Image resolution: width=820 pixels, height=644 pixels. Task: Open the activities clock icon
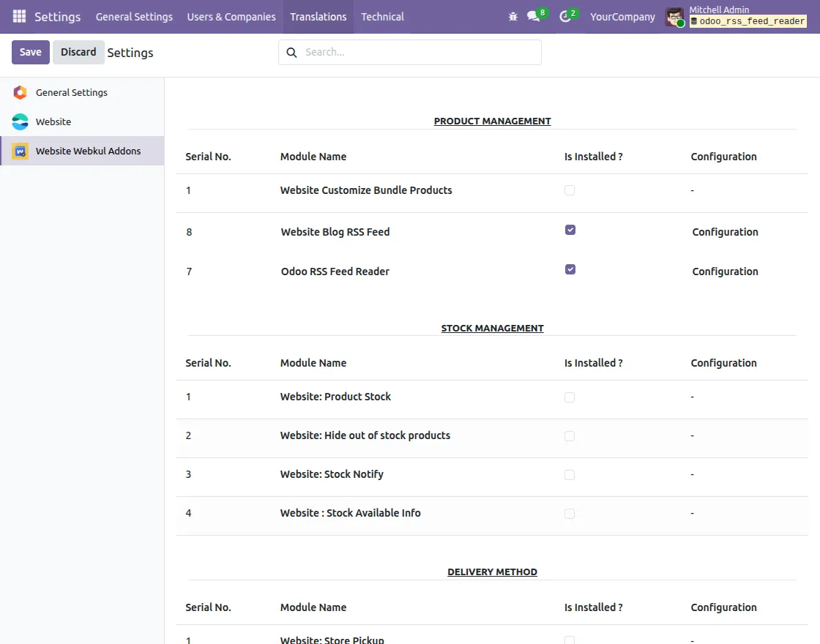tap(564, 16)
